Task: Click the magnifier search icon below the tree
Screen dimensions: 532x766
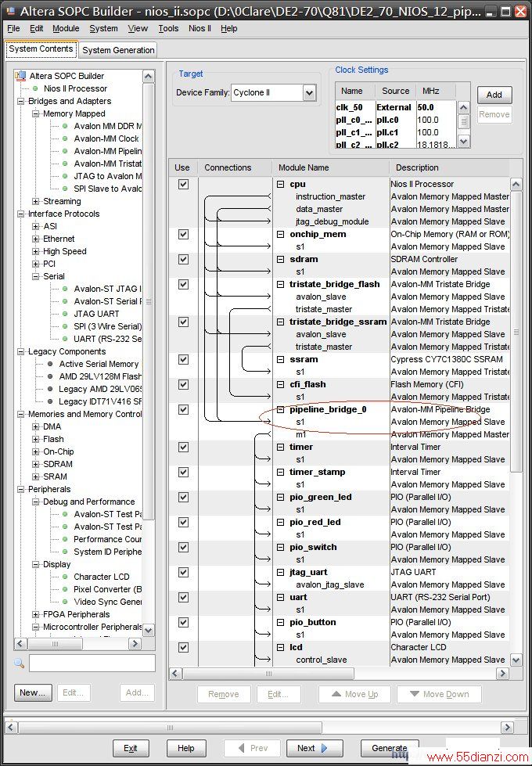Action: pyautogui.click(x=19, y=663)
